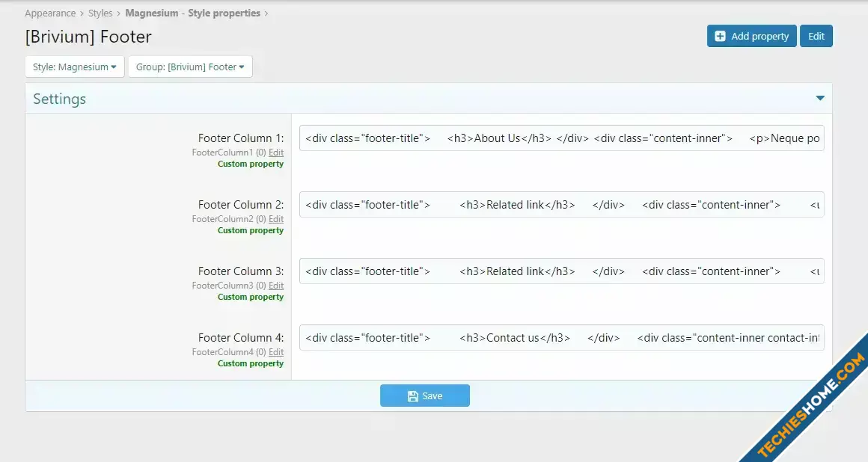The image size is (868, 462).
Task: Click inside the Footer Column 4 input field
Action: click(x=561, y=337)
